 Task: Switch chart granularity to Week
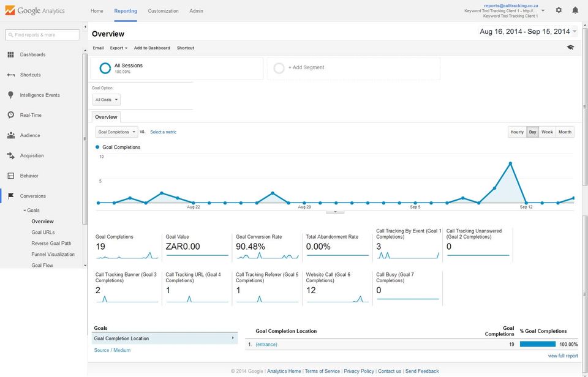point(547,132)
